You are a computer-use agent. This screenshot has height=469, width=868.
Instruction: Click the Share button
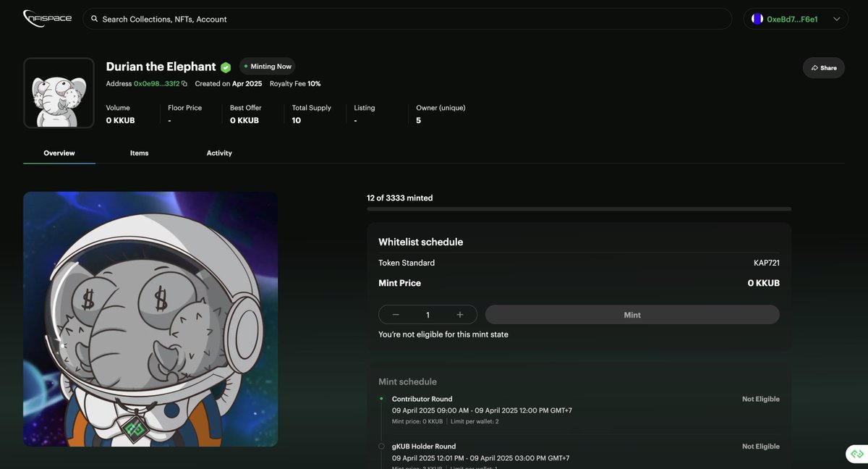click(824, 67)
